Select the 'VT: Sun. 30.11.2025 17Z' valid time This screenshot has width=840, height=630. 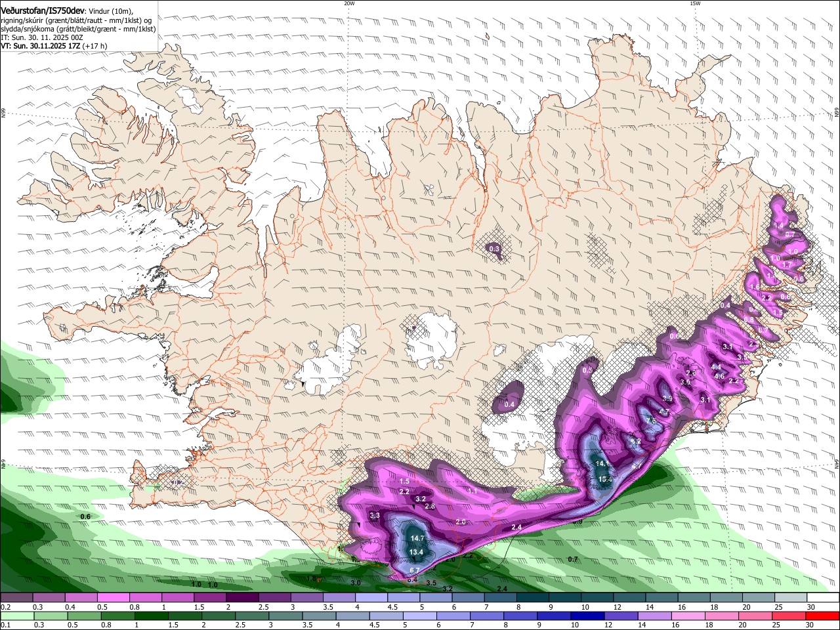(x=41, y=47)
